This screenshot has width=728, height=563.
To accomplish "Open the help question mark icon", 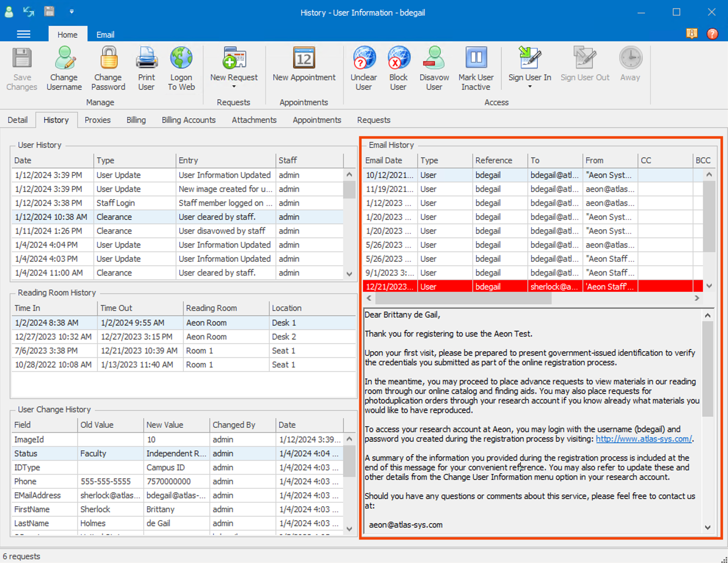I will click(712, 34).
